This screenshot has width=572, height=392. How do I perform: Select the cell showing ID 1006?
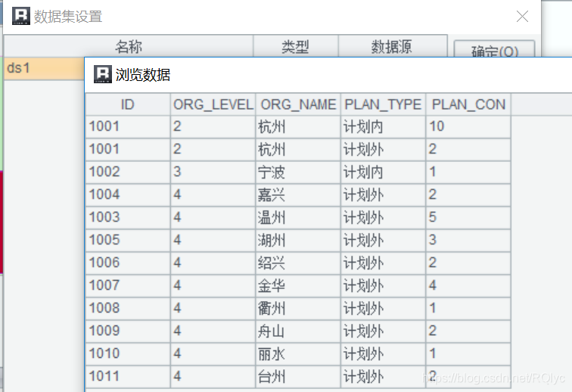tap(128, 263)
